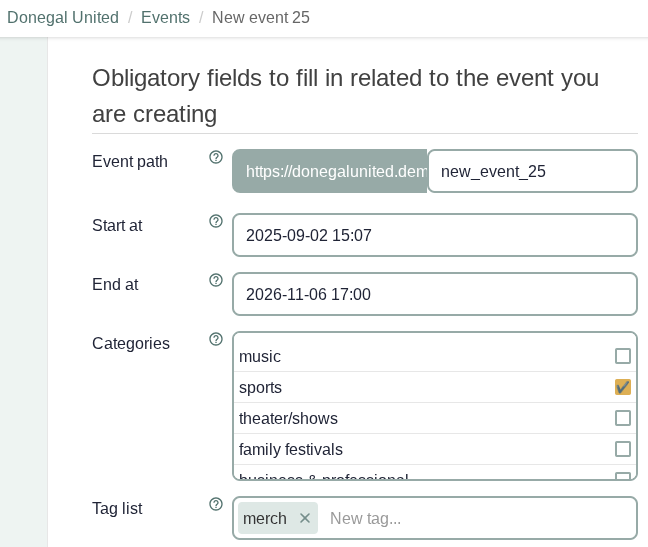Click help icon beside End at
Image resolution: width=648 pixels, height=547 pixels.
[216, 280]
